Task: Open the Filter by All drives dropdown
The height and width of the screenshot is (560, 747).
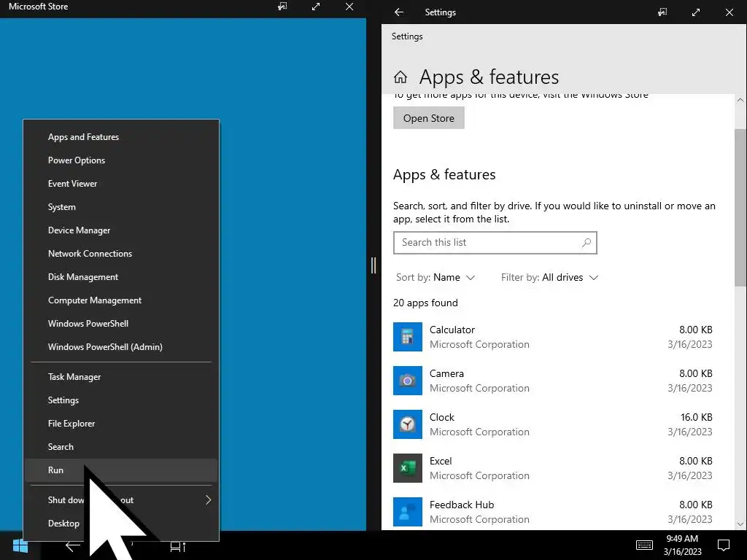Action: coord(549,278)
